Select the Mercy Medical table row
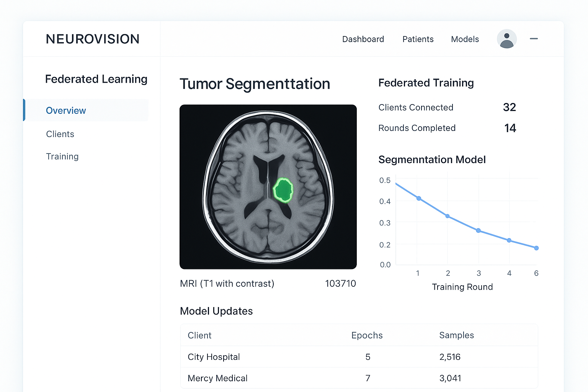The height and width of the screenshot is (392, 588). [359, 378]
